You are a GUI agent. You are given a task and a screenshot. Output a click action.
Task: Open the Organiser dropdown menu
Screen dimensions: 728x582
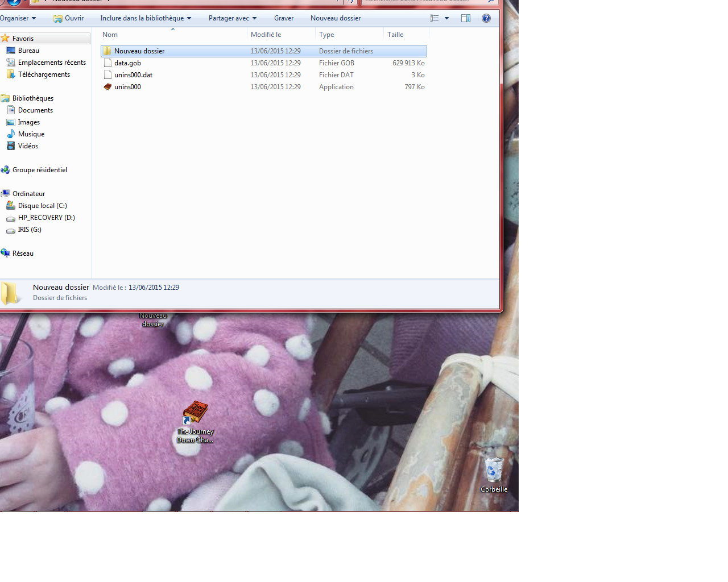pos(17,18)
